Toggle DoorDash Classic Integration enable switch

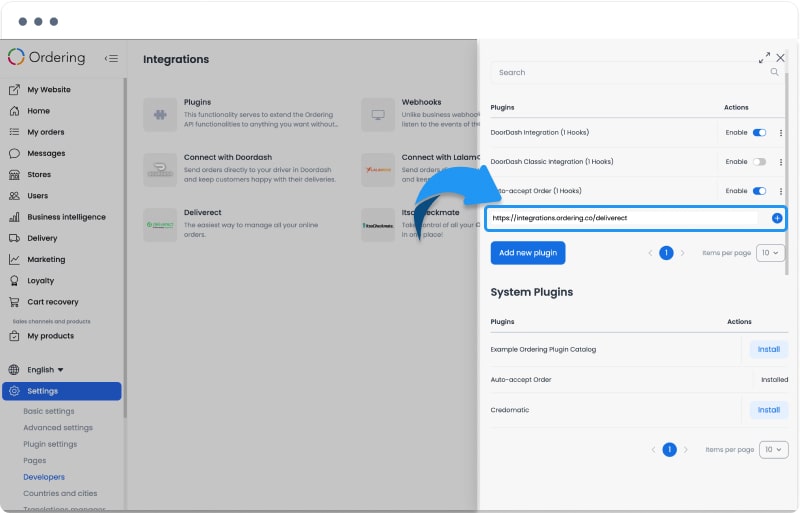point(759,162)
